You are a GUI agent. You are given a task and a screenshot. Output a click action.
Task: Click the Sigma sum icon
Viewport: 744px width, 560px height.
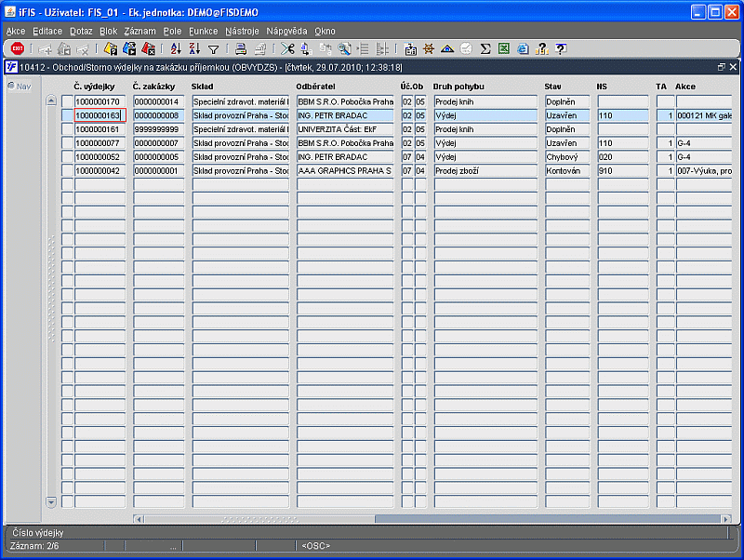click(485, 48)
